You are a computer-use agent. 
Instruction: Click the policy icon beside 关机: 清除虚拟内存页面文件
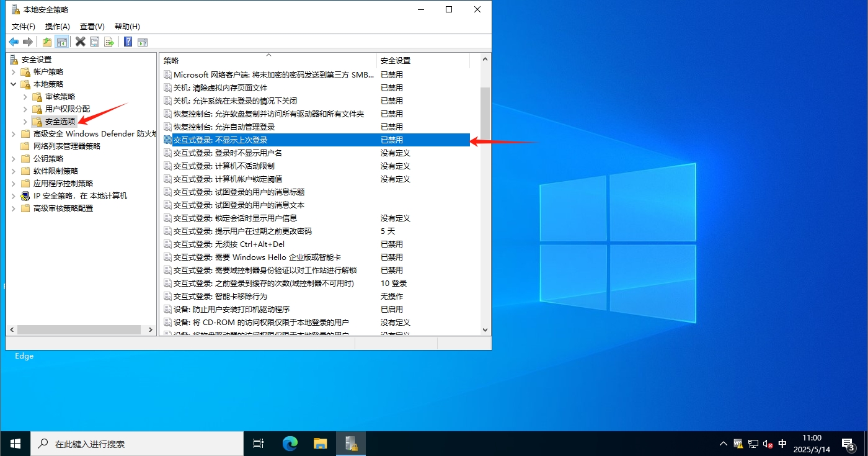167,87
